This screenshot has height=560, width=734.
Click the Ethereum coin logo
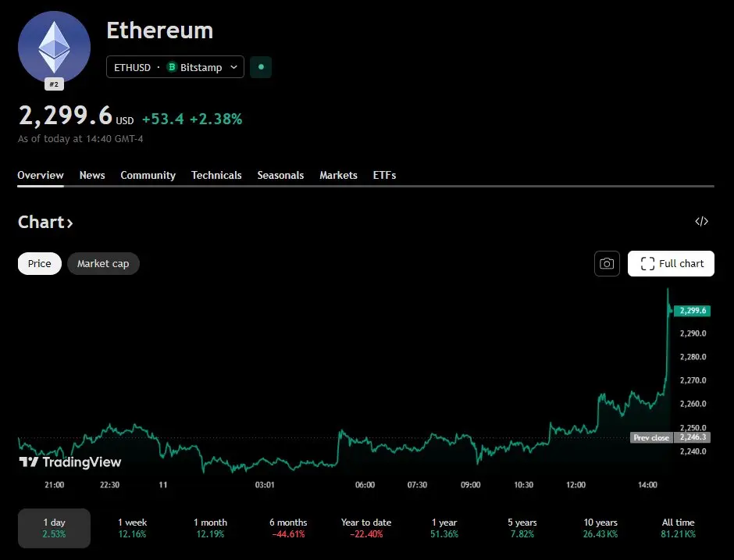coord(54,48)
